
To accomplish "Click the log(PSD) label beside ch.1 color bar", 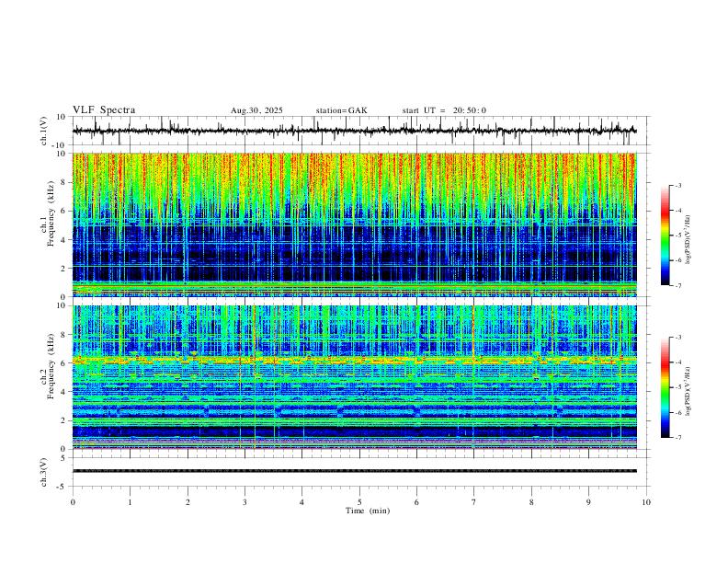I will coord(688,240).
